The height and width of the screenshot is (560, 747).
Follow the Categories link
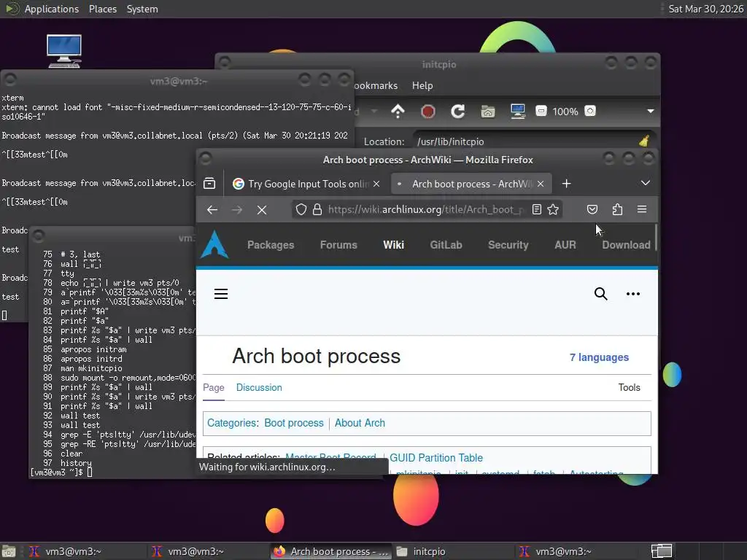click(x=231, y=423)
